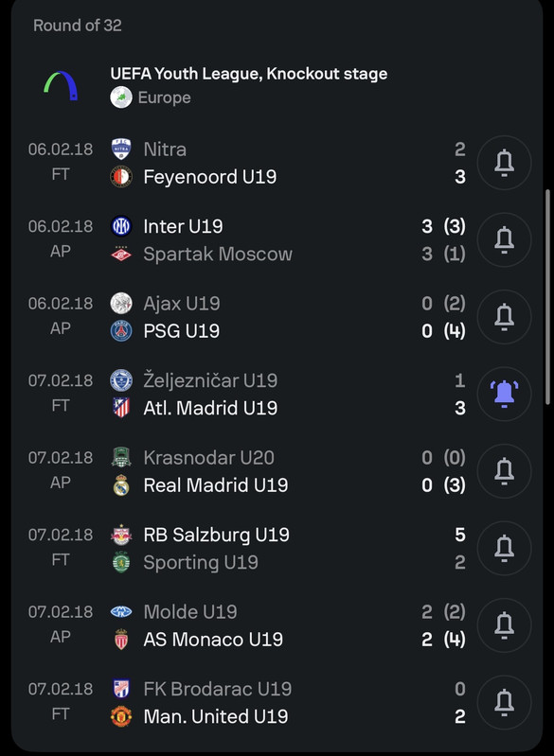Turn on bell for Man. United U19 match

505,703
